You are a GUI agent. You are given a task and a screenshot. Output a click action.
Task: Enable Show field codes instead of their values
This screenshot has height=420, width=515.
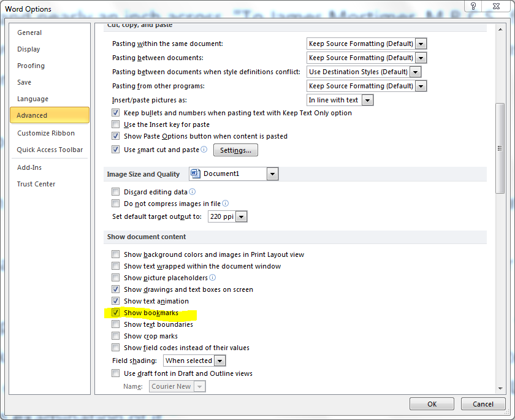coord(116,348)
